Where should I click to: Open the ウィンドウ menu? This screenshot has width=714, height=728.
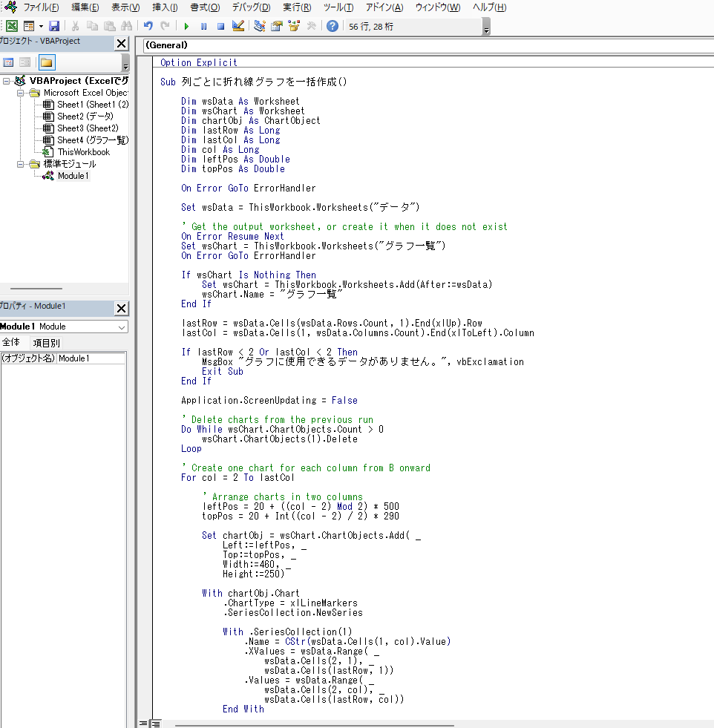coord(438,7)
